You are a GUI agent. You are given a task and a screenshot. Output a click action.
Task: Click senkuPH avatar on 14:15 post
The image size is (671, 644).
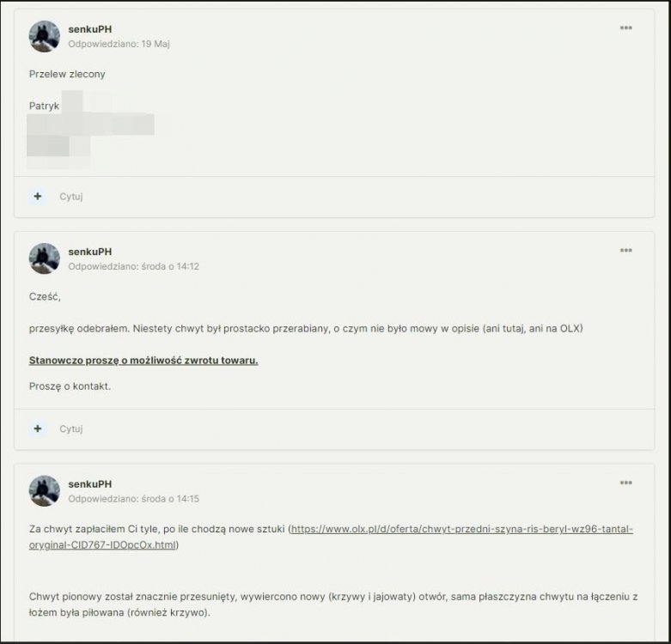tap(45, 491)
